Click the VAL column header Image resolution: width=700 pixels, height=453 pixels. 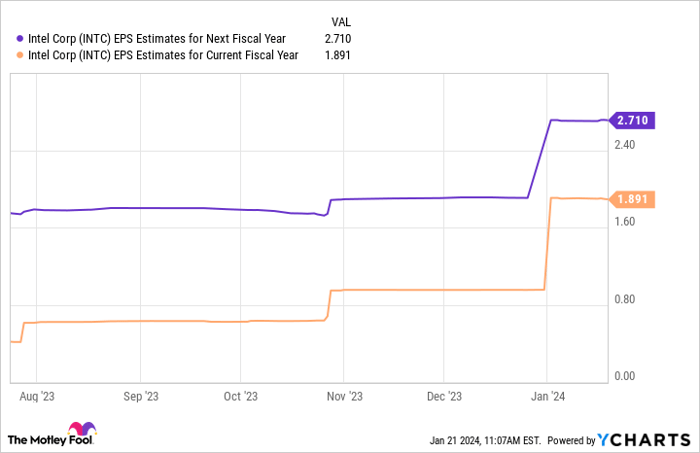(x=340, y=20)
